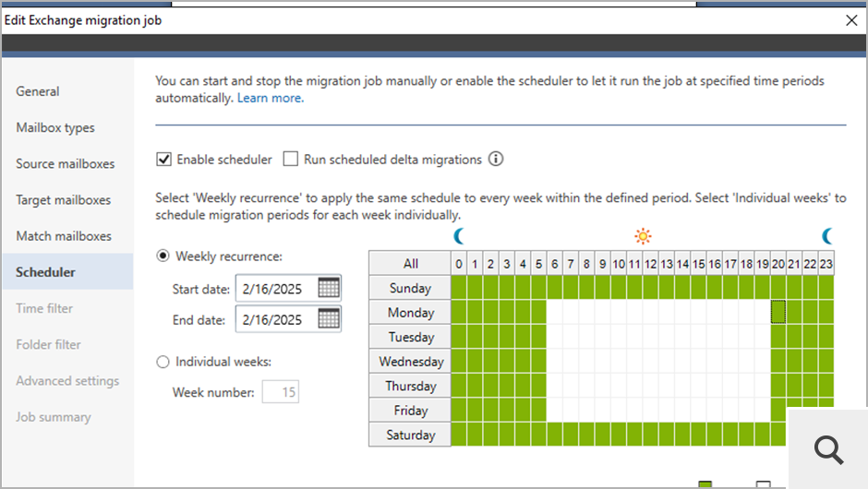868x489 pixels.
Task: Select the Weekly recurrence option
Action: [x=163, y=256]
